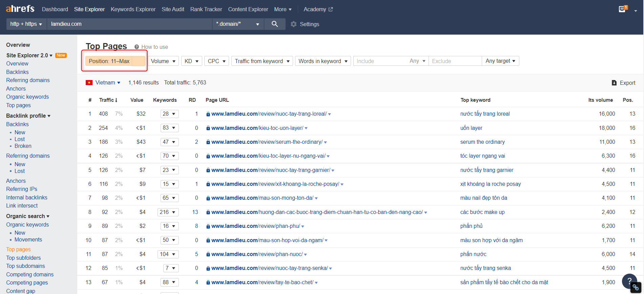The image size is (644, 294).
Task: Click the lamdieu.com domain input field
Action: tap(129, 24)
